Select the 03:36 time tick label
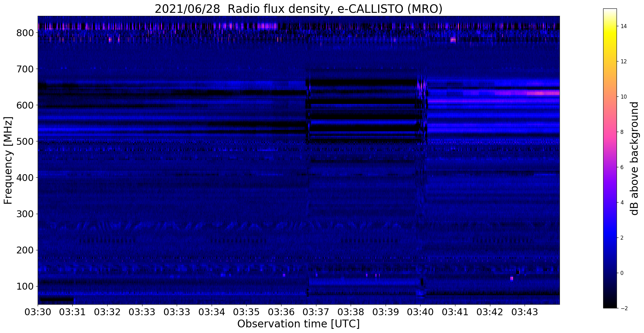 [281, 312]
